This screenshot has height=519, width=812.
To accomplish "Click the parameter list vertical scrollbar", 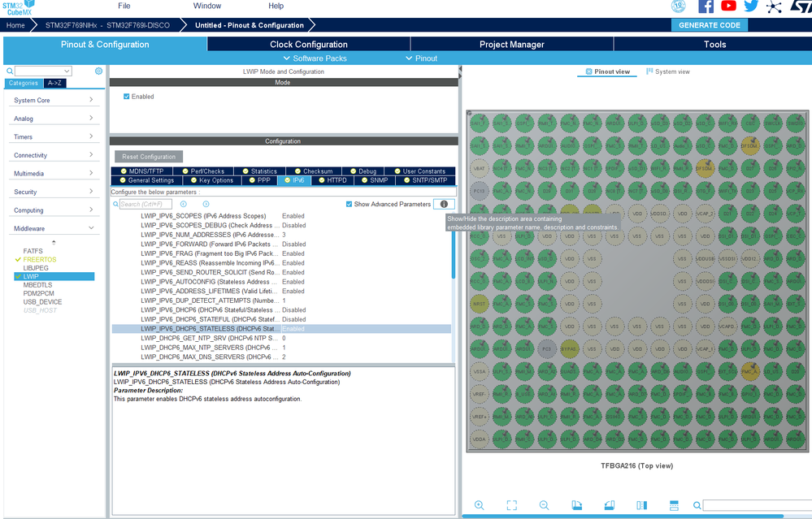I will [x=454, y=246].
